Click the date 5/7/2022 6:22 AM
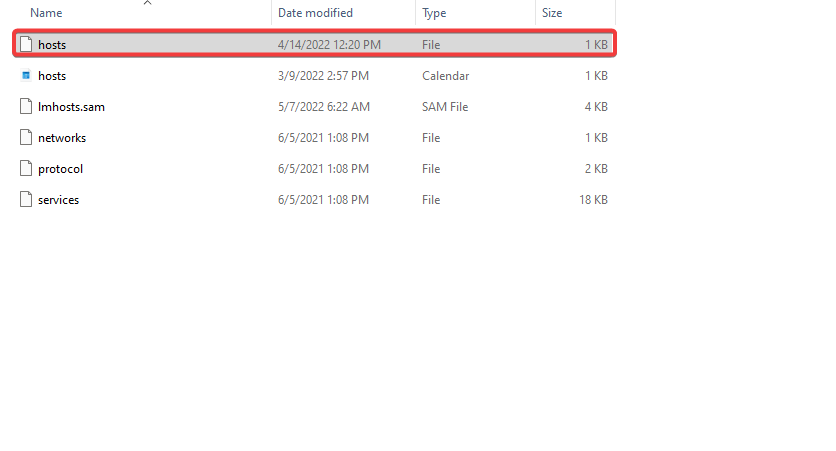Screen dimensions: 836x451 (323, 107)
